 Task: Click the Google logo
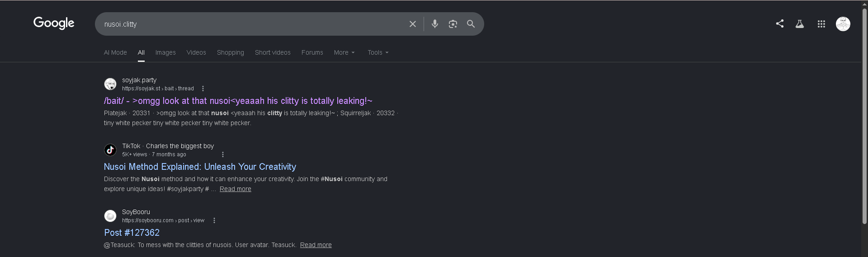tap(54, 23)
